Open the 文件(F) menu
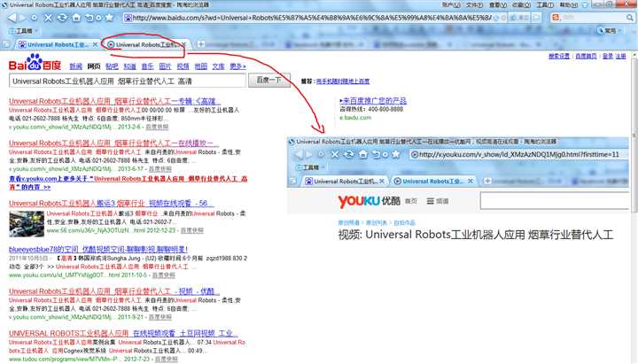The width and height of the screenshot is (638, 364). click(474, 5)
